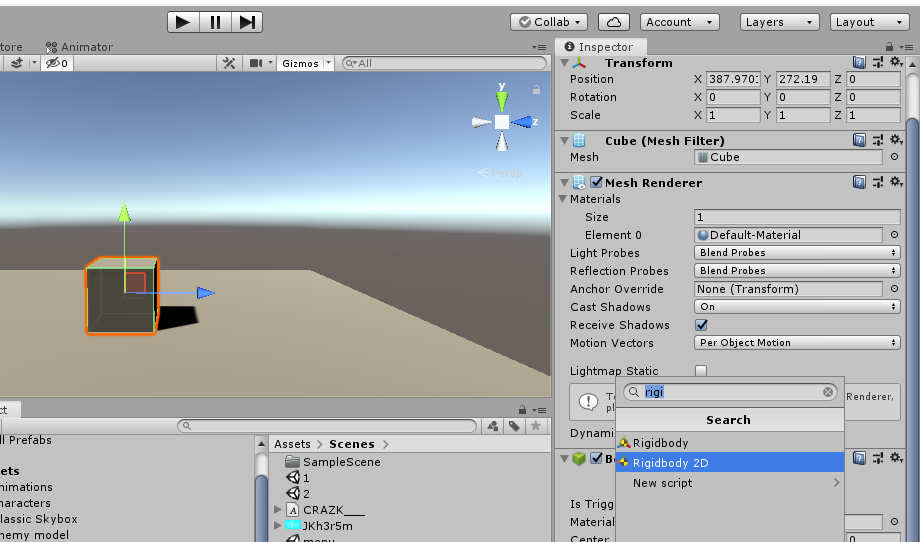Click the Scene search field showing All
This screenshot has width=920, height=542.
[445, 63]
